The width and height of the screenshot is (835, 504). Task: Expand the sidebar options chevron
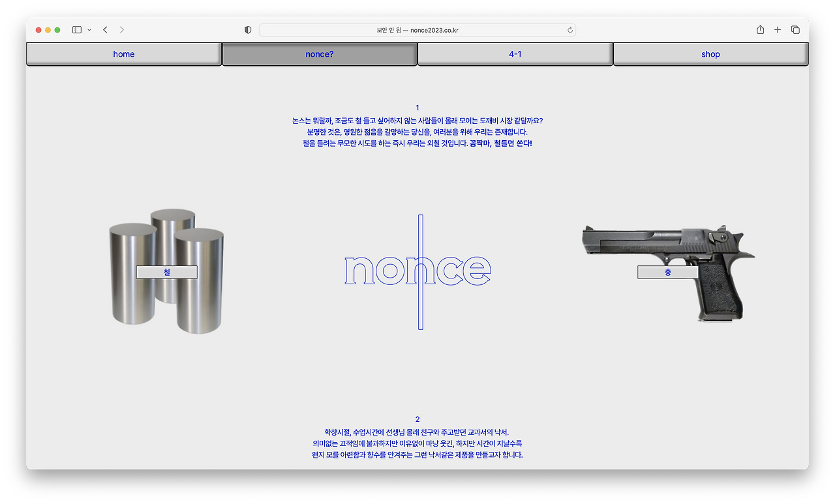(x=89, y=30)
